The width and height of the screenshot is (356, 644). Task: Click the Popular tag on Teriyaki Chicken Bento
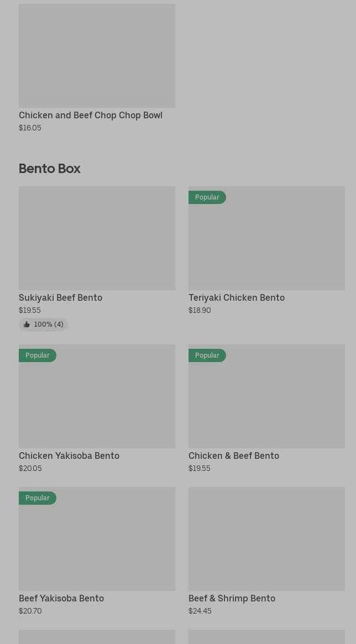click(x=207, y=197)
